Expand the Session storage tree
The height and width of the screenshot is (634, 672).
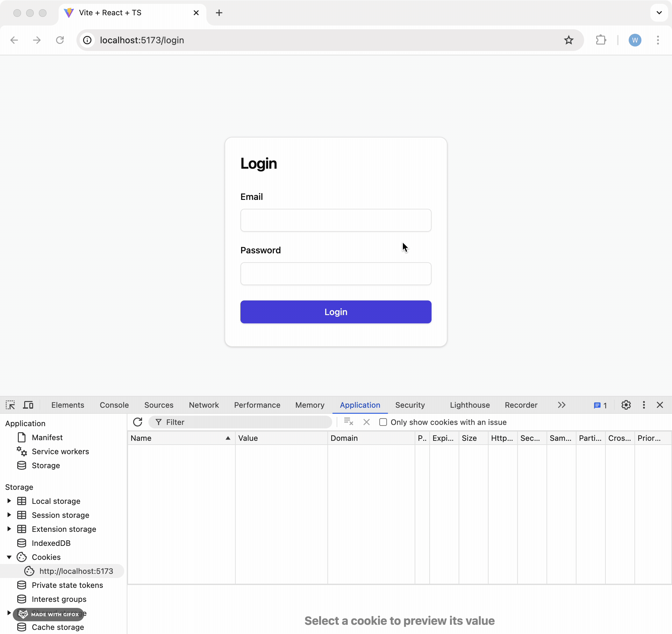(9, 515)
